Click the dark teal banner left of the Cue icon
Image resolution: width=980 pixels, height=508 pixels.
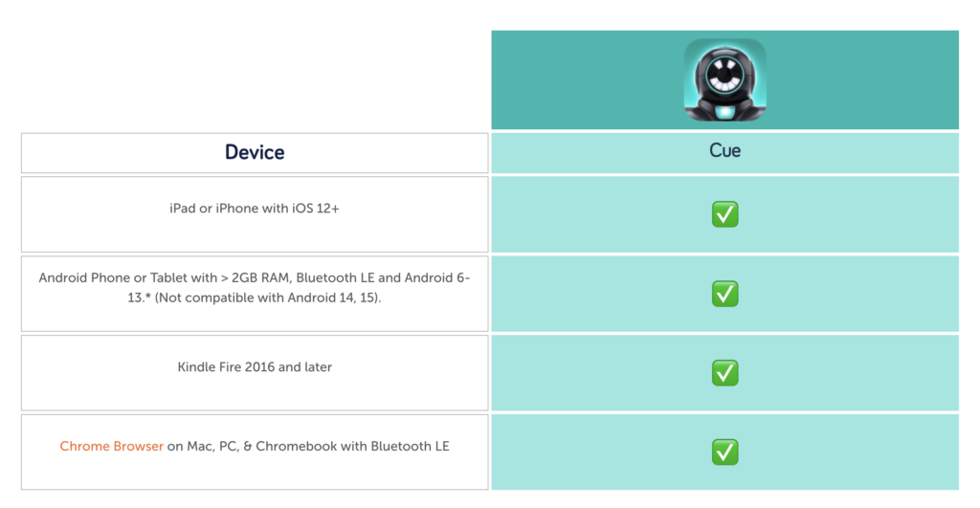pyautogui.click(x=584, y=79)
